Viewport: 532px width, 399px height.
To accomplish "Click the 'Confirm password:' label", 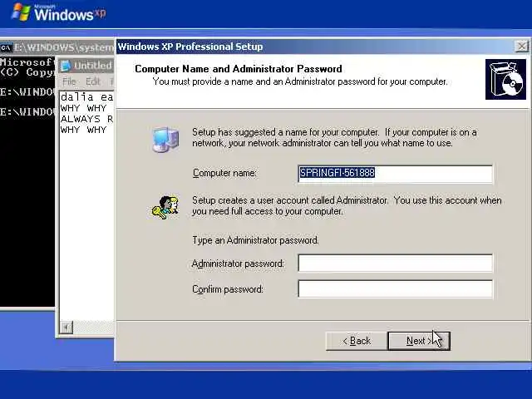I will click(x=227, y=289).
